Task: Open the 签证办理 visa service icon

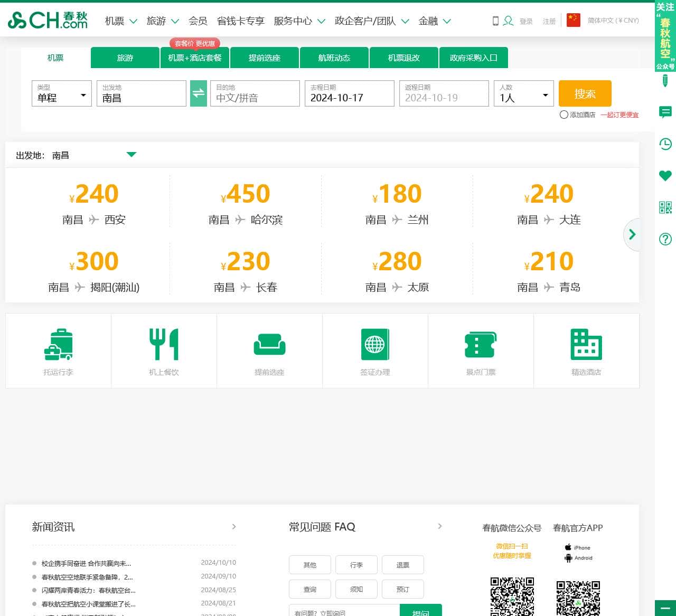Action: pos(375,345)
